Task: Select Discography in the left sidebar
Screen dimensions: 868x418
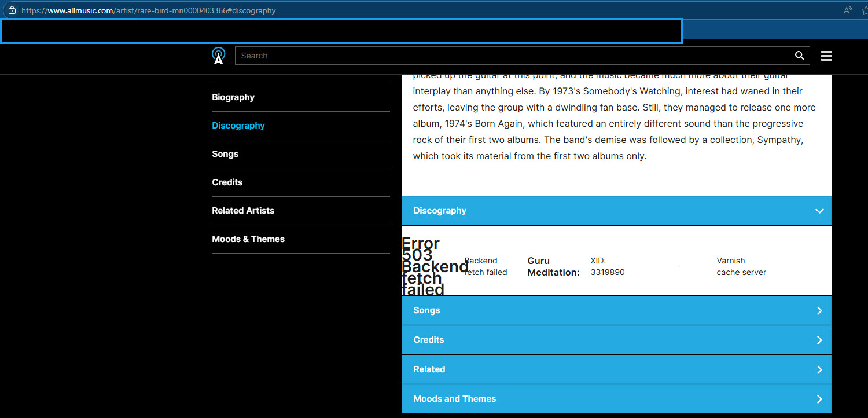Action: pyautogui.click(x=238, y=126)
